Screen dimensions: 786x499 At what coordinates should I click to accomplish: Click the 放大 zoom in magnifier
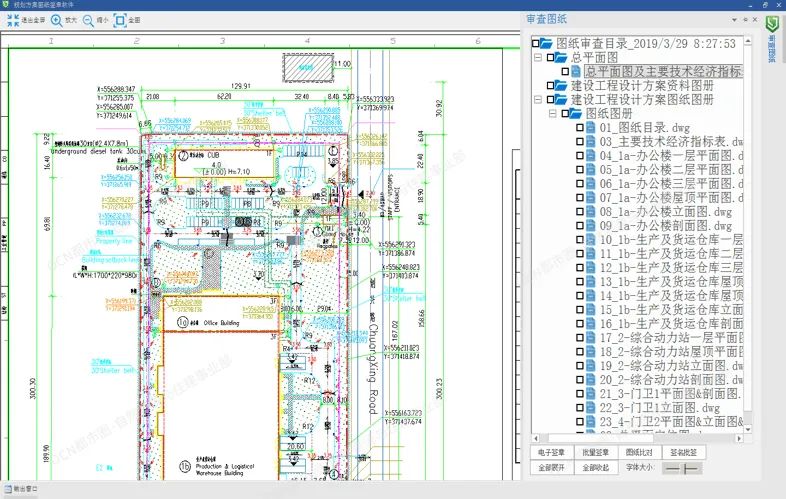(56, 19)
